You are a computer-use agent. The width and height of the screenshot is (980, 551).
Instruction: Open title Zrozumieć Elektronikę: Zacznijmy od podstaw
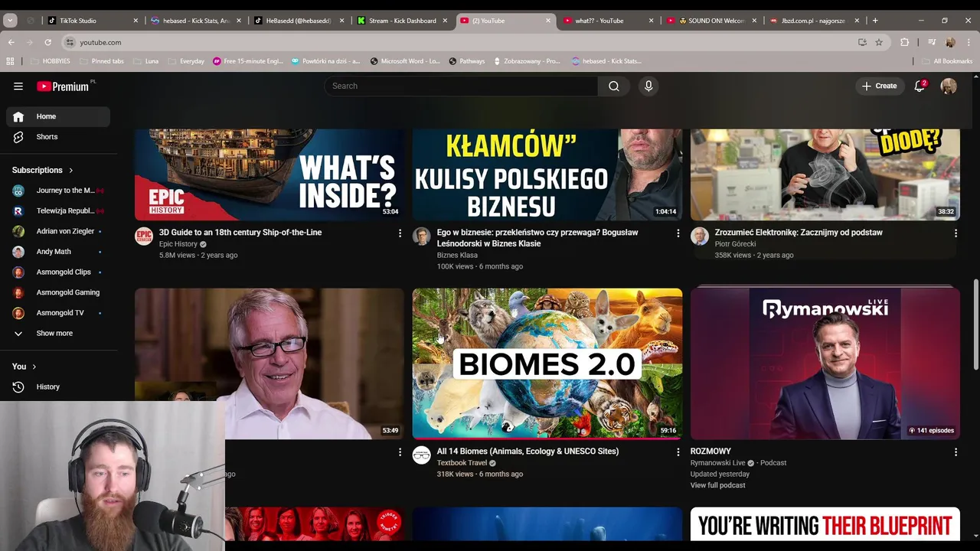point(799,233)
